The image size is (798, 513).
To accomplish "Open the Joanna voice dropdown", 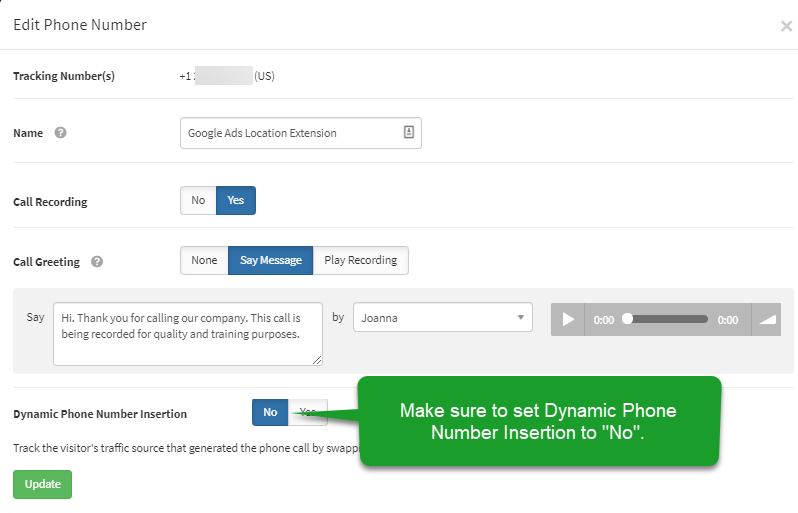I will pyautogui.click(x=443, y=318).
